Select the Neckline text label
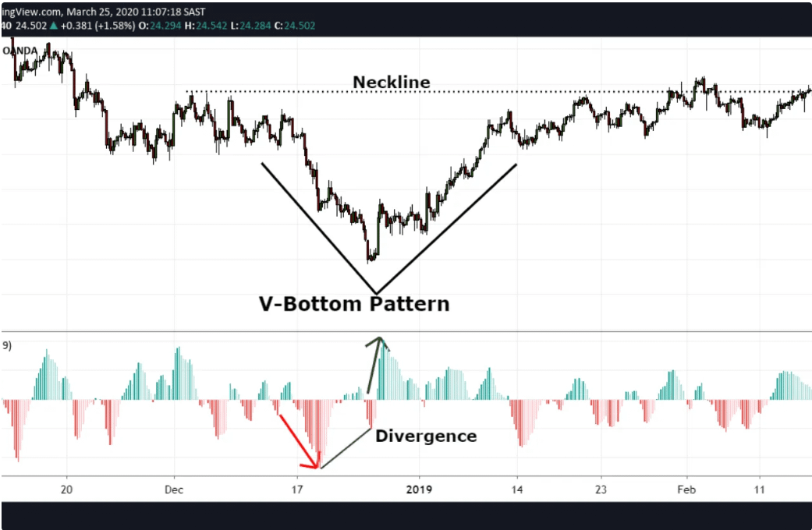 click(391, 82)
